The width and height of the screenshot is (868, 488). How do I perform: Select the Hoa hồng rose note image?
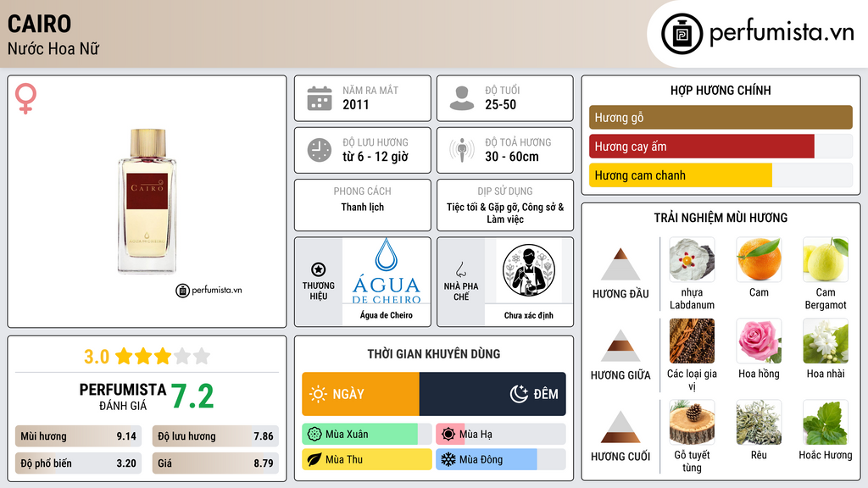(x=759, y=341)
